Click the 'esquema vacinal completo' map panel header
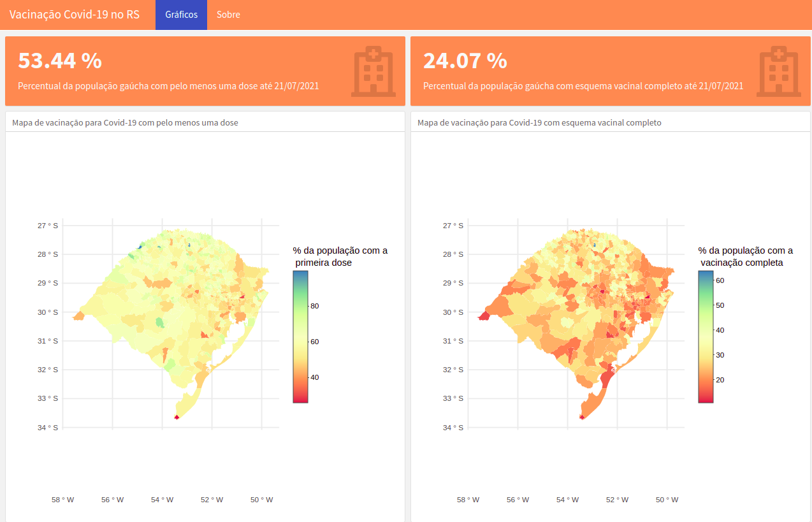Viewport: 812px width, 522px height. (539, 122)
